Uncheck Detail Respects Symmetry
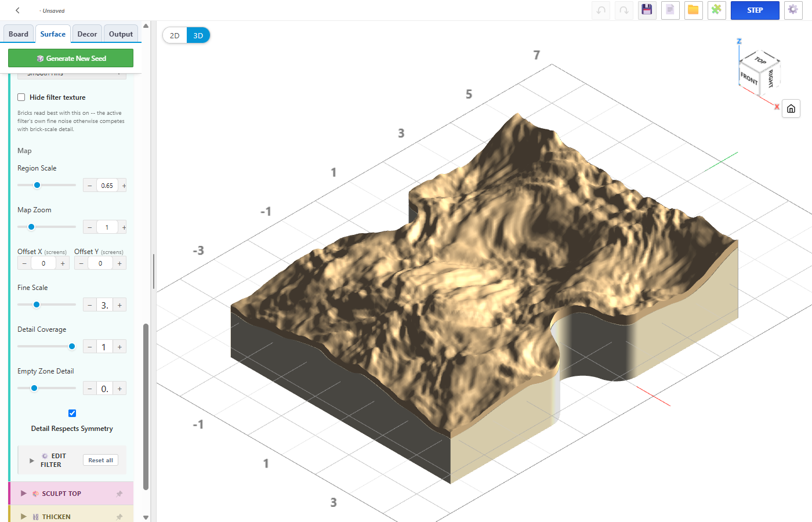 (72, 413)
